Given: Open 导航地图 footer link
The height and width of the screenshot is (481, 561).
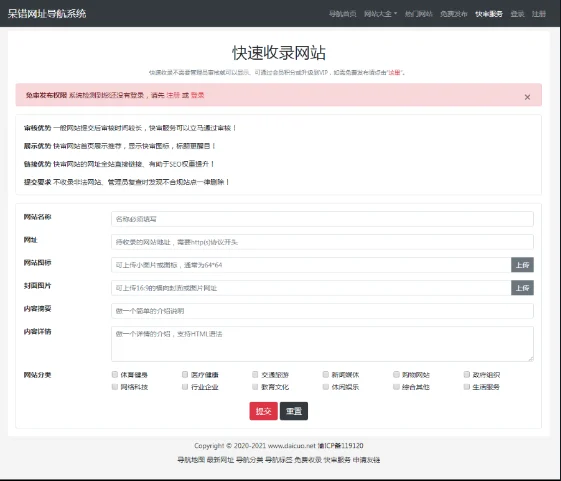Looking at the screenshot, I should 191,460.
